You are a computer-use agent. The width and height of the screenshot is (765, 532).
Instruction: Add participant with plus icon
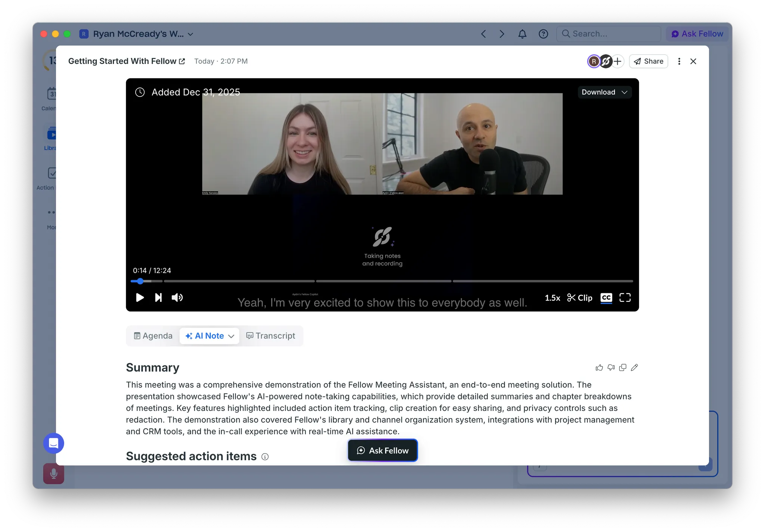[x=618, y=61]
